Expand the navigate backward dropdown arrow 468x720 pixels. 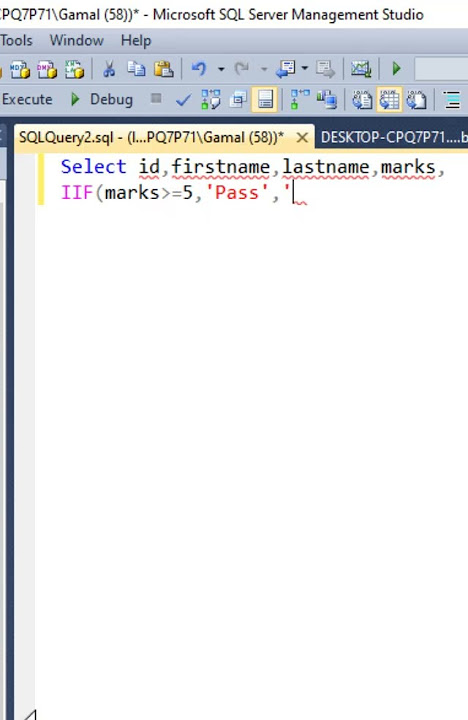point(304,69)
